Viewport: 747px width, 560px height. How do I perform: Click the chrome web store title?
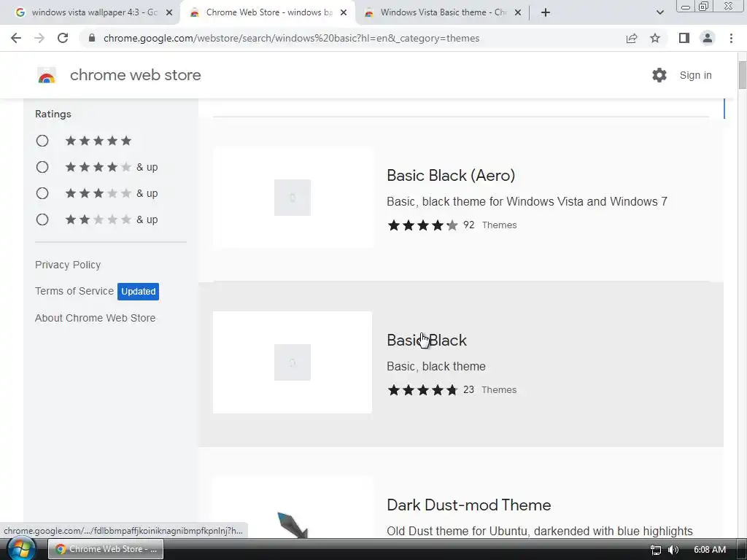135,75
